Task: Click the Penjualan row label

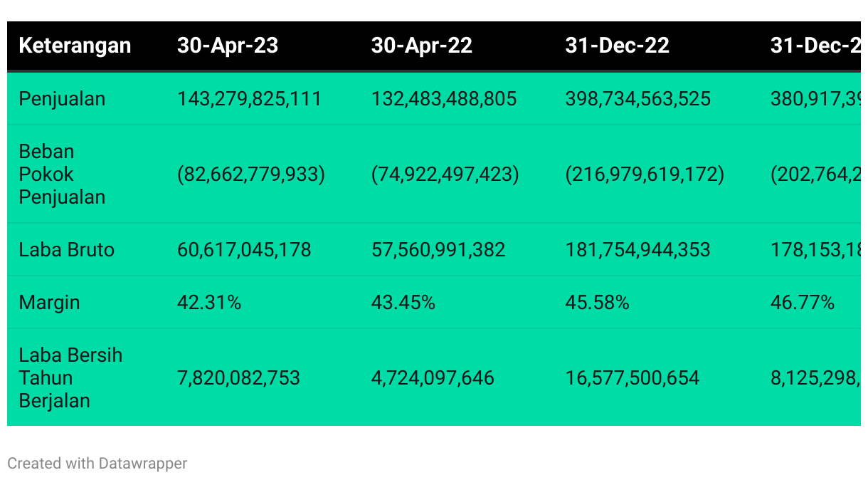Action: click(62, 98)
